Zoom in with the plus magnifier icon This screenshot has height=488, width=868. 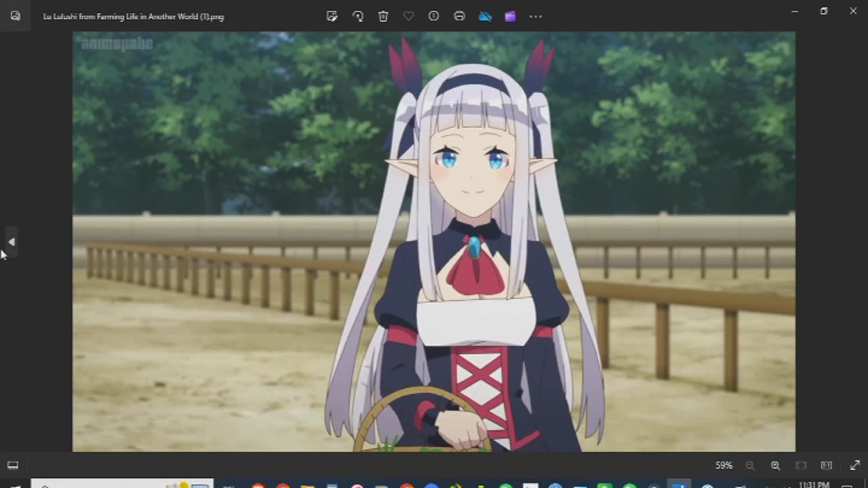click(775, 466)
